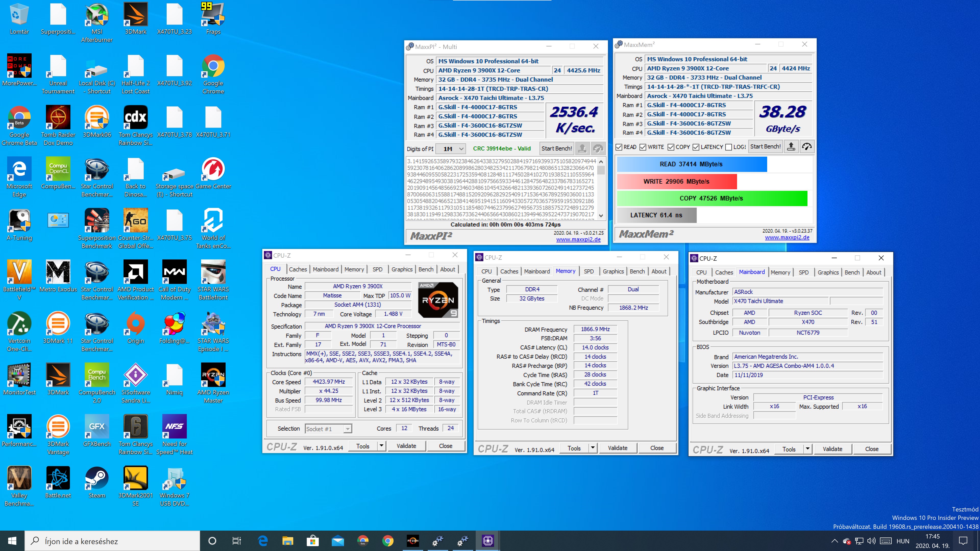Click the READ 37414 MByte/s bar

(x=692, y=164)
